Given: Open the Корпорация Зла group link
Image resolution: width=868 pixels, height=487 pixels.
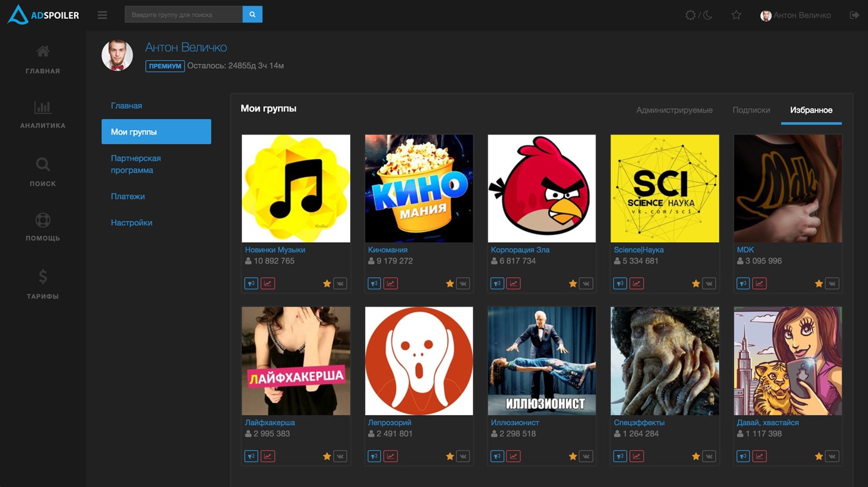Looking at the screenshot, I should pos(520,250).
